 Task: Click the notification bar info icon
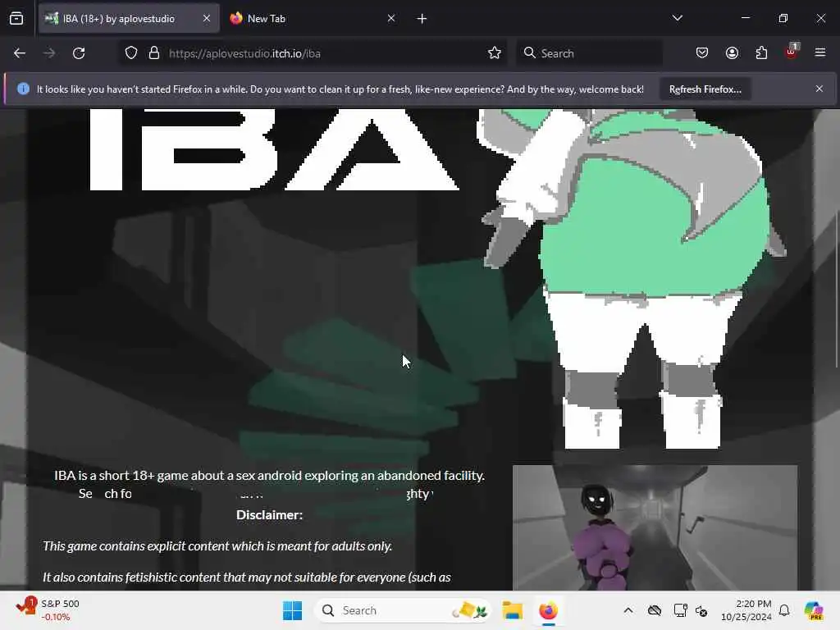point(23,89)
